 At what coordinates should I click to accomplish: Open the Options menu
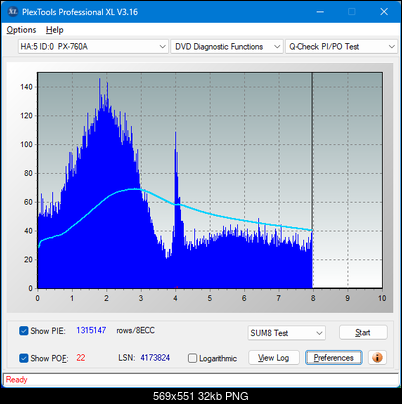(x=21, y=30)
